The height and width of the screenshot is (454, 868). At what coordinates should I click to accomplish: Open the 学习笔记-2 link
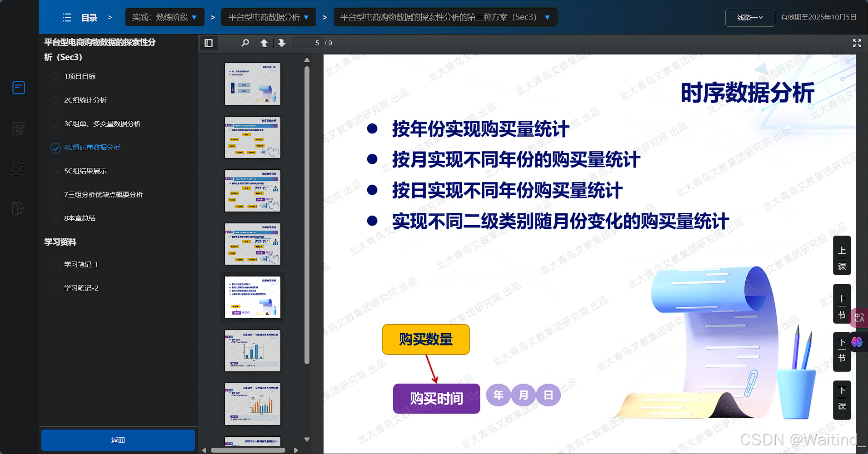pos(81,288)
